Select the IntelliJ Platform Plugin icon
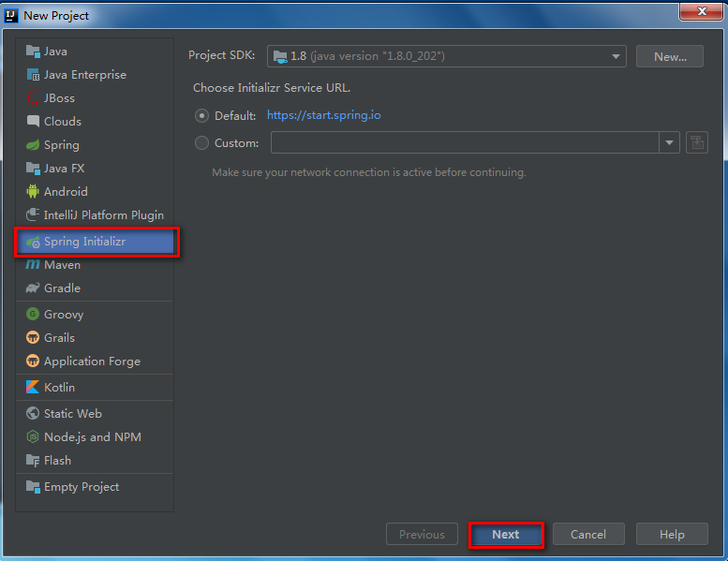 coord(33,214)
